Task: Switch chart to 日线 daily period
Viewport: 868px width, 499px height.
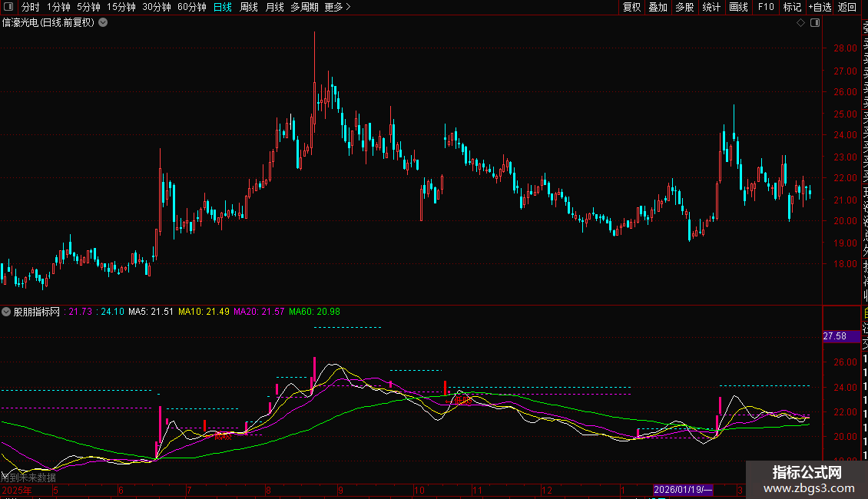Action: click(223, 7)
